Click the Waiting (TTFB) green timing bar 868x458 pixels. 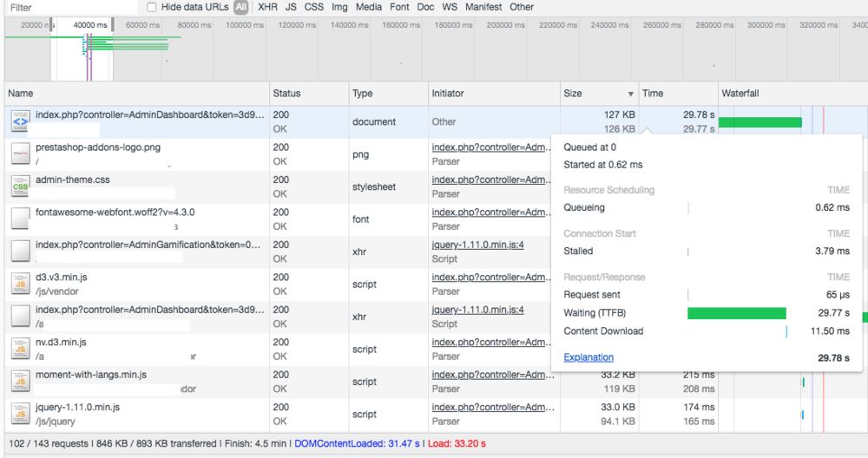pyautogui.click(x=737, y=314)
